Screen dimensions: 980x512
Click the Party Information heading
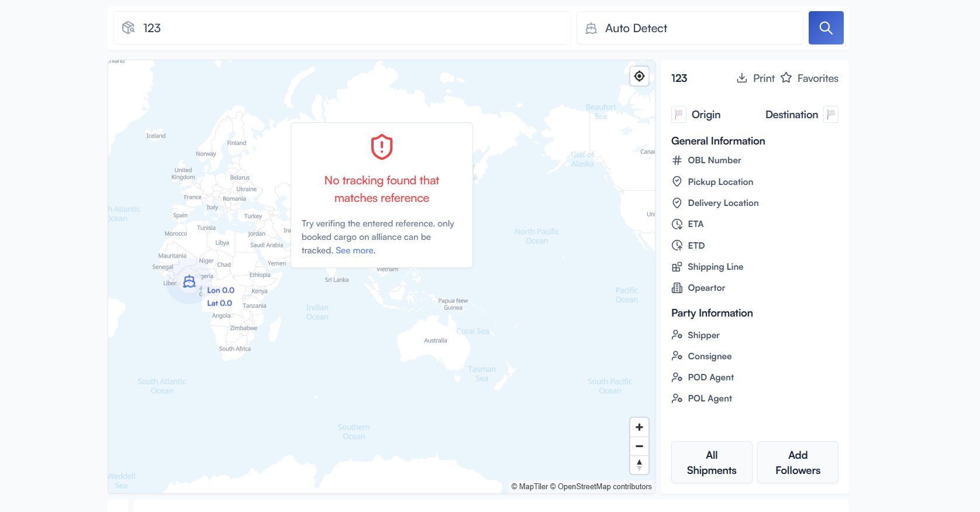point(712,313)
